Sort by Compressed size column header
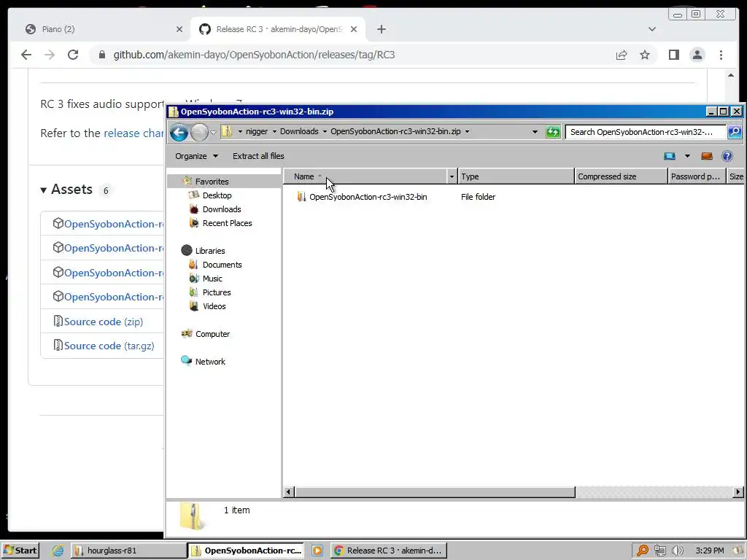The width and height of the screenshot is (747, 560). tap(621, 176)
